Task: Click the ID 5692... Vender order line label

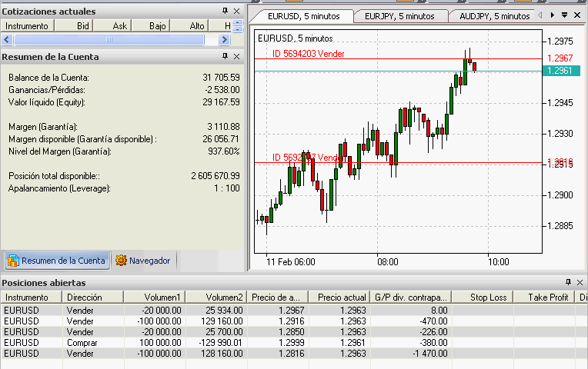Action: click(x=308, y=158)
